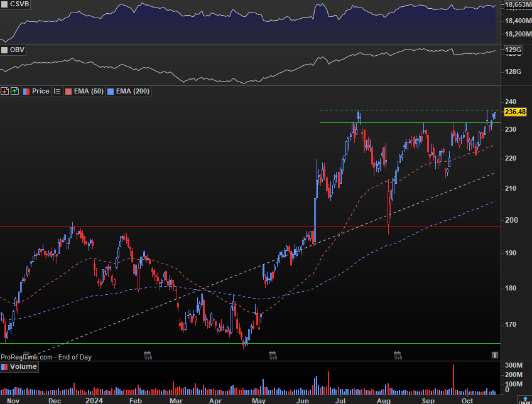The image size is (532, 404).
Task: Click the May label on time axis
Action: point(259,401)
